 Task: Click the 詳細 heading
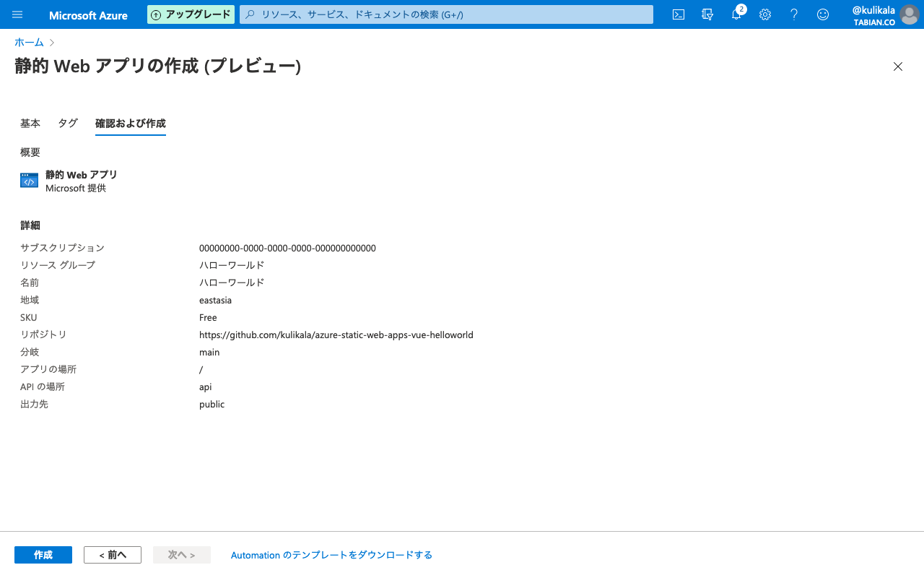[x=30, y=225]
